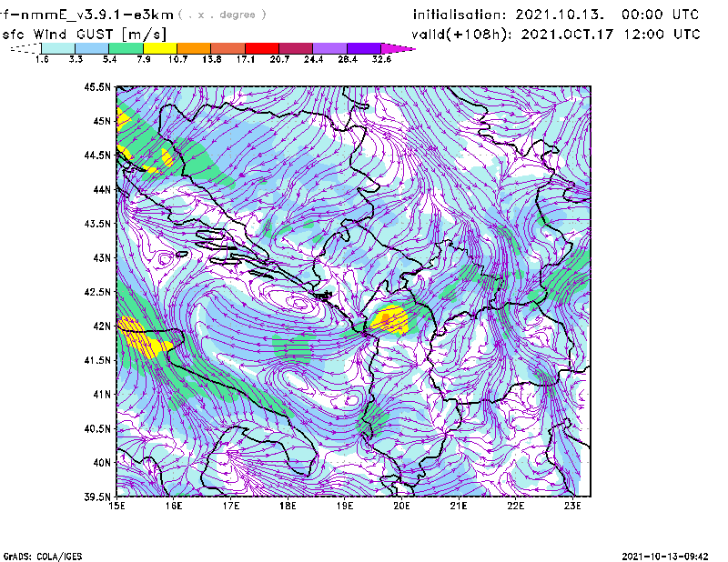Click the '22E' longitude label
The image size is (728, 562).
516,506
